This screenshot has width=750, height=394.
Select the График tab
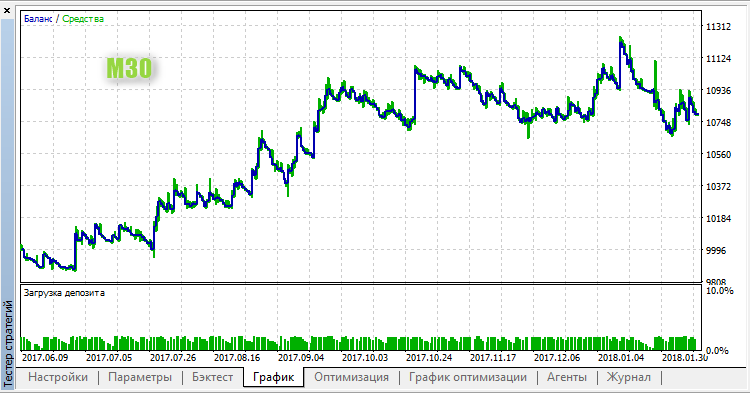273,377
